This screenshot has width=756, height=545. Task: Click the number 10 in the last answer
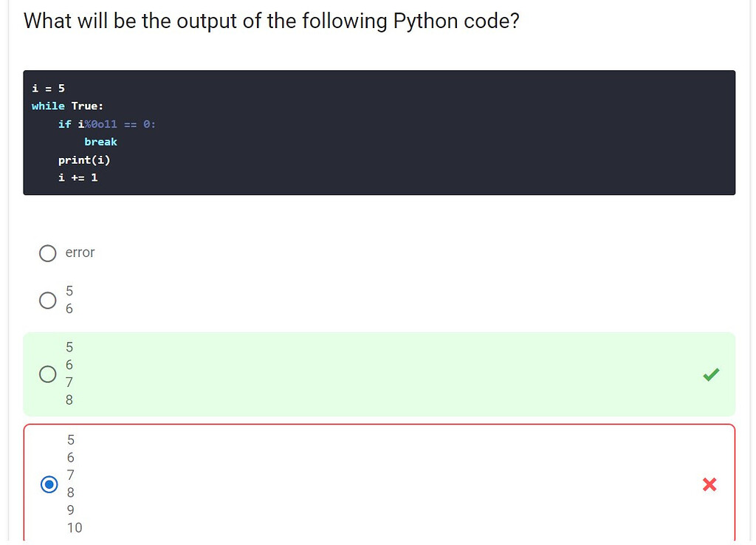(74, 527)
